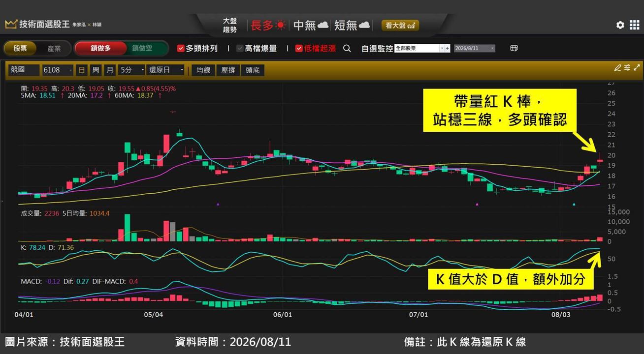Click the sun icon next to 長多
The height and width of the screenshot is (354, 644).
[281, 25]
